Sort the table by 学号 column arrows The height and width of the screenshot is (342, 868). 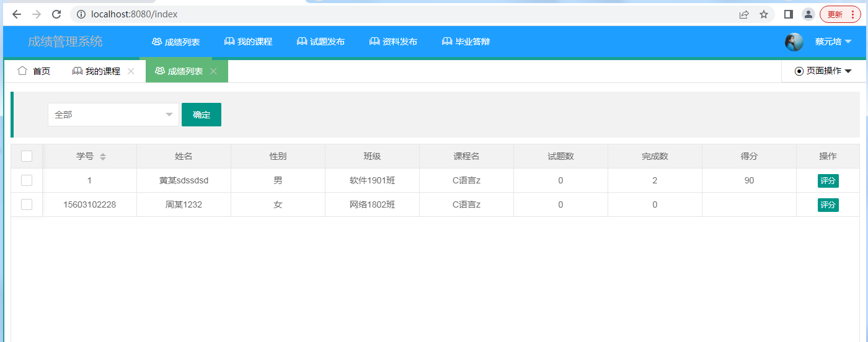tap(103, 157)
